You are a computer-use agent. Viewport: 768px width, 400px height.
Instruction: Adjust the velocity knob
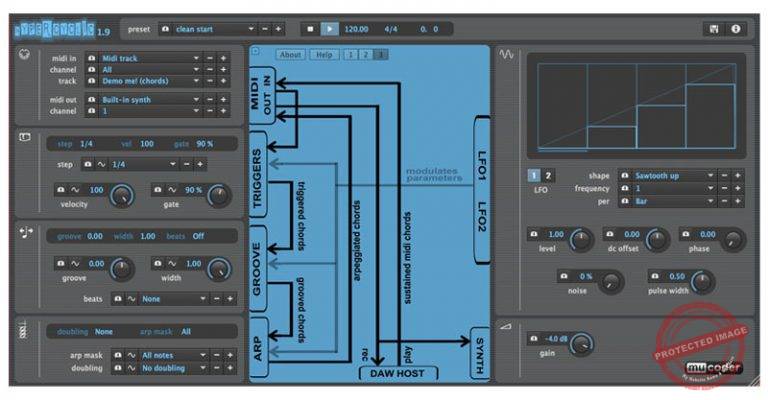(x=122, y=195)
